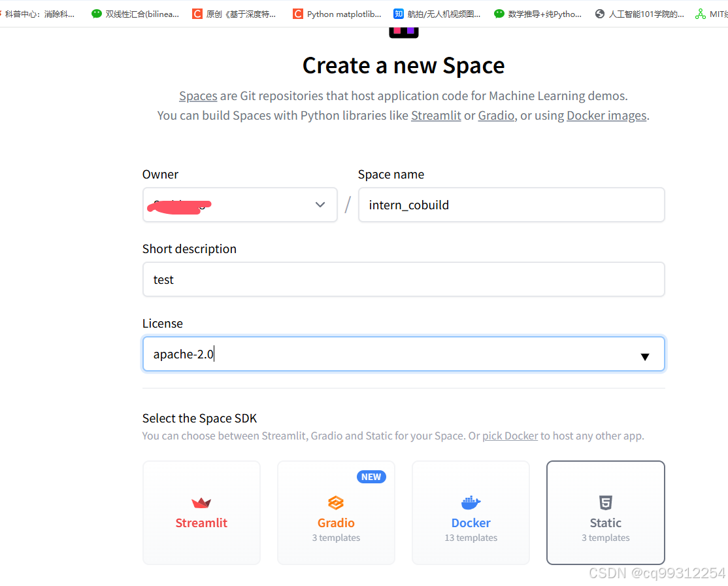Click the Short description field
The height and width of the screenshot is (586, 728).
pos(403,279)
